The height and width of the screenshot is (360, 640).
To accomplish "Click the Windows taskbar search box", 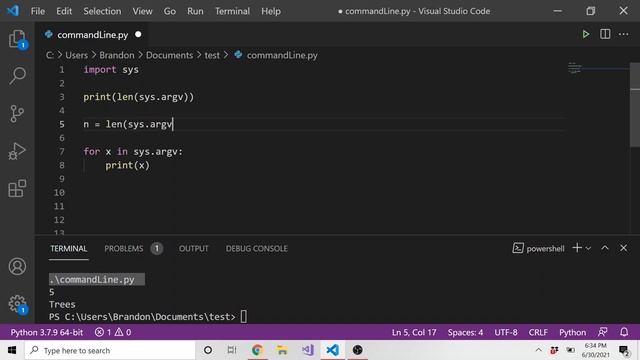I will point(110,350).
